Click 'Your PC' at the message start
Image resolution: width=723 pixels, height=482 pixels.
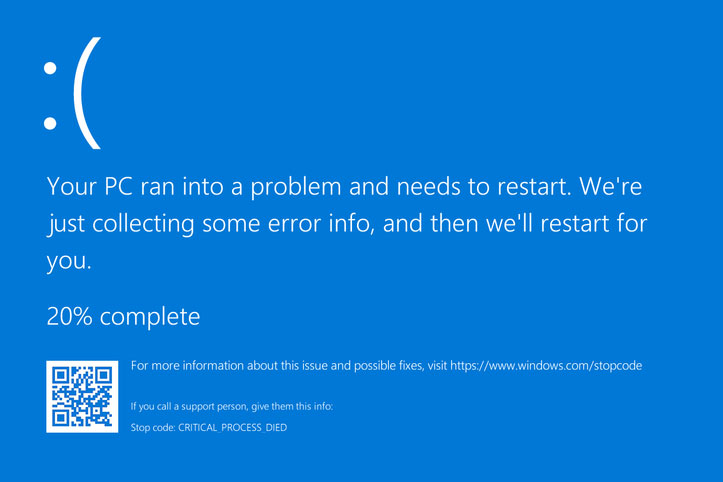(x=90, y=186)
